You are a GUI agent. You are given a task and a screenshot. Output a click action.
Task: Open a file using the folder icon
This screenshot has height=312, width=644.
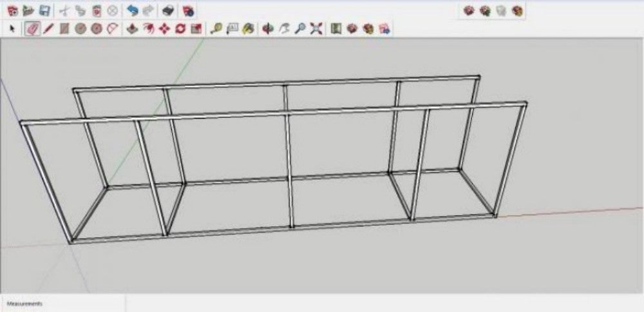tap(28, 11)
